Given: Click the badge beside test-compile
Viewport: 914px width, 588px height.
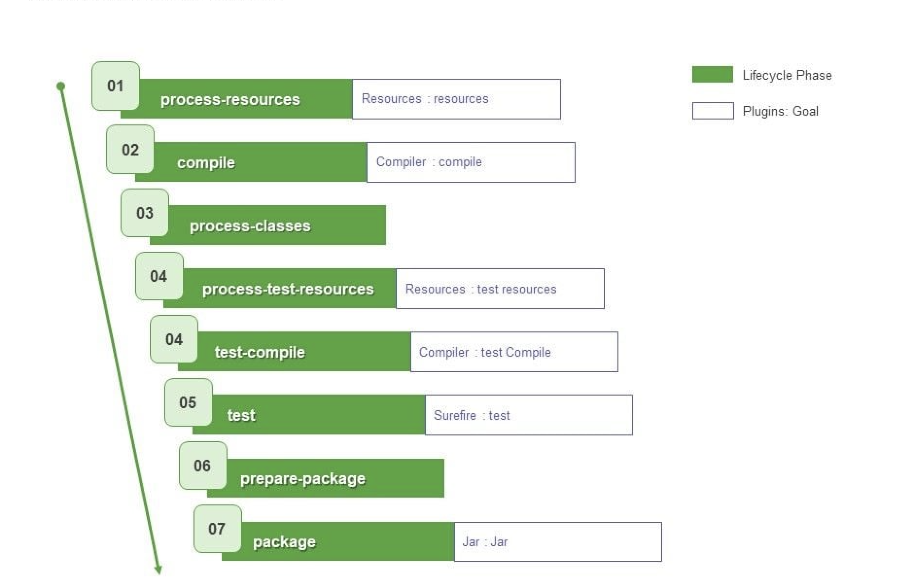Looking at the screenshot, I should pos(174,339).
